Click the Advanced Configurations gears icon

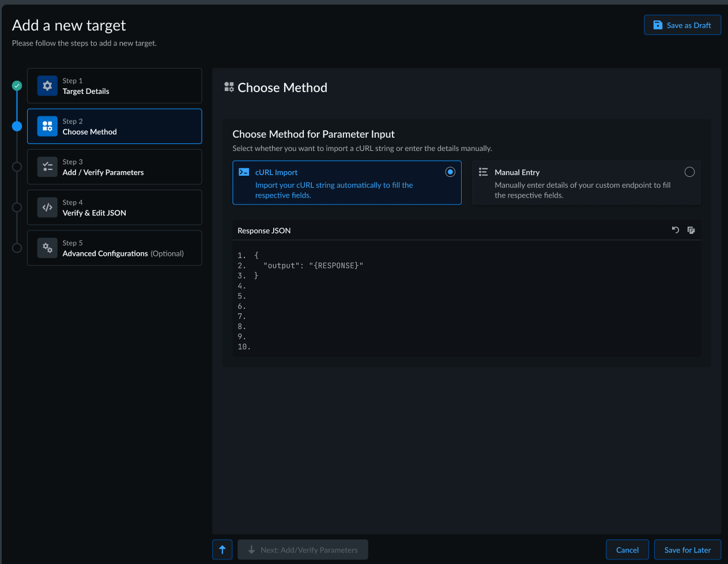pos(47,248)
